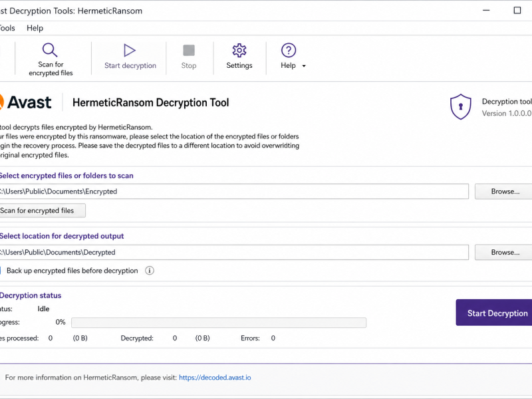Click Select location for decrypted output heading
532x399 pixels.
pos(62,236)
